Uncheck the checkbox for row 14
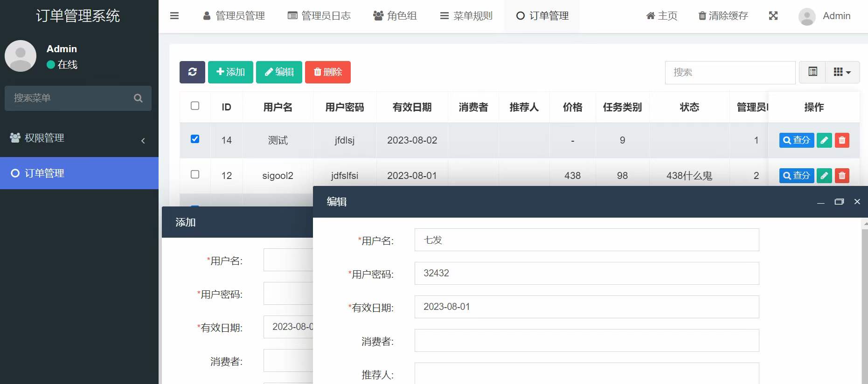The height and width of the screenshot is (384, 868). (x=195, y=139)
